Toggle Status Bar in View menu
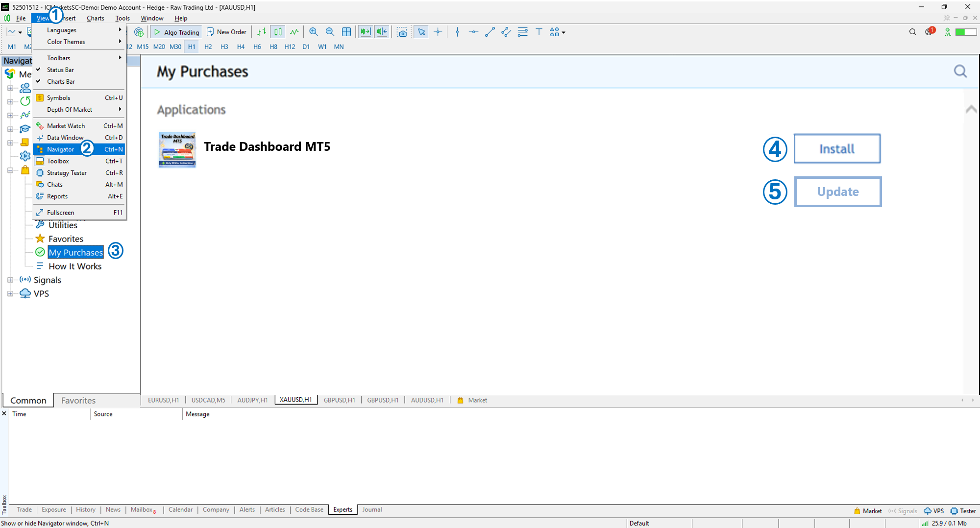This screenshot has height=528, width=980. [79, 70]
